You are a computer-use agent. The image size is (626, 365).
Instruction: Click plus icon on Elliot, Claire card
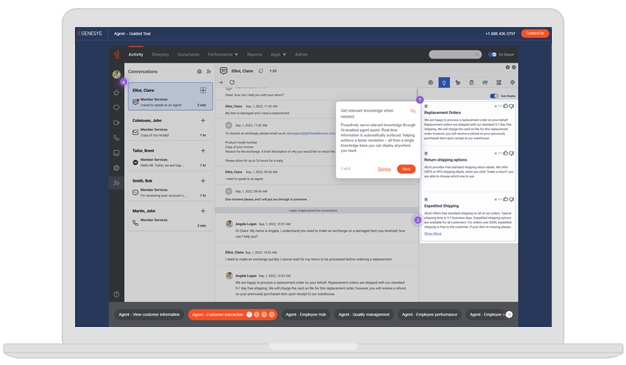click(x=203, y=90)
